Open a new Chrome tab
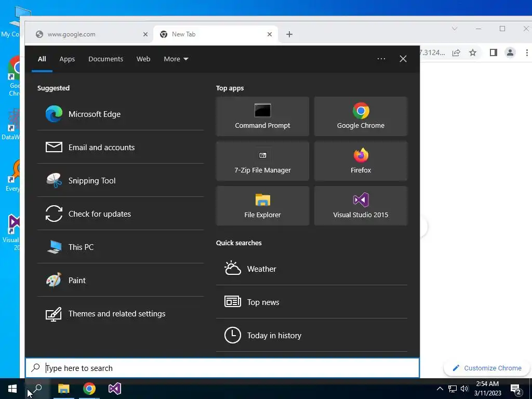 289,34
